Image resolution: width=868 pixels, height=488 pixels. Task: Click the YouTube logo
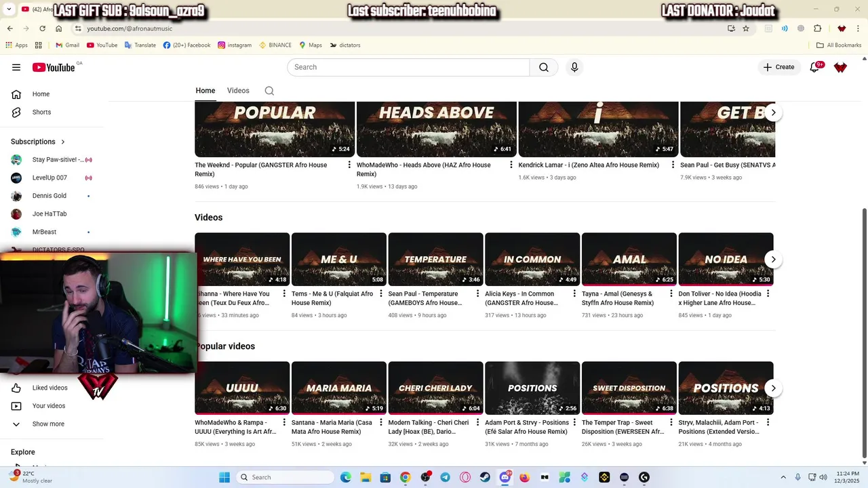[54, 67]
